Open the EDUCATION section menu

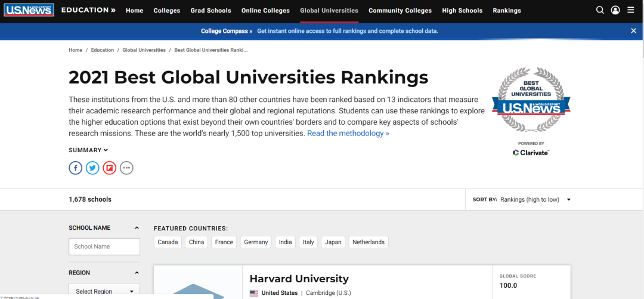pos(88,10)
